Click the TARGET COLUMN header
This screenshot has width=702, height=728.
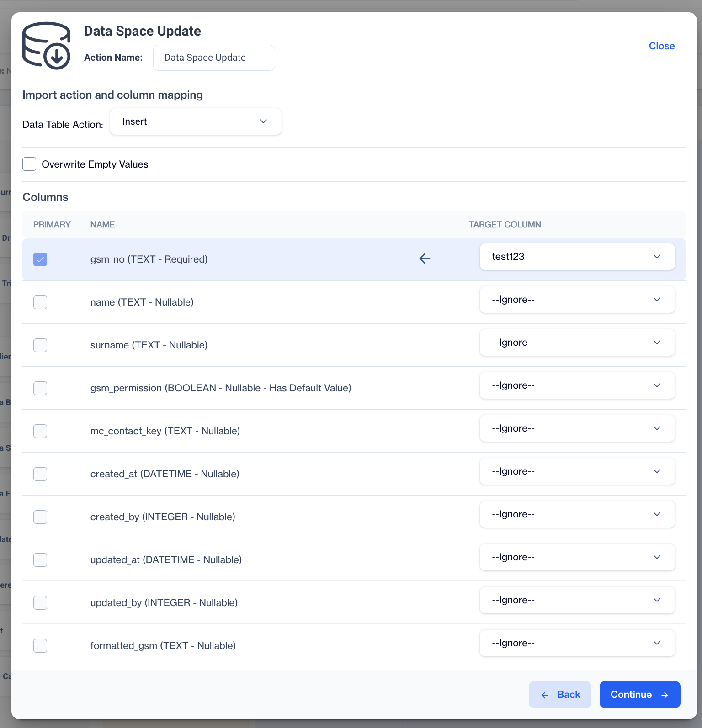505,225
